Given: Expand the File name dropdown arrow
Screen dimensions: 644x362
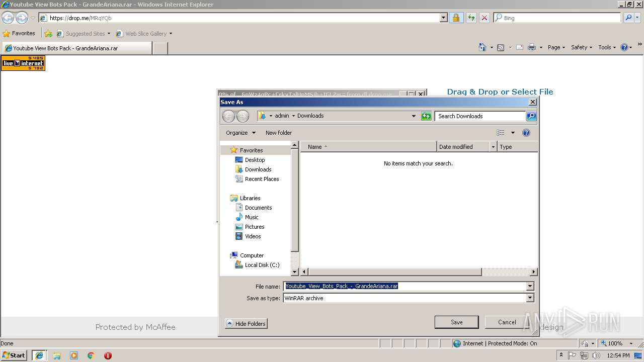Looking at the screenshot, I should pyautogui.click(x=530, y=286).
